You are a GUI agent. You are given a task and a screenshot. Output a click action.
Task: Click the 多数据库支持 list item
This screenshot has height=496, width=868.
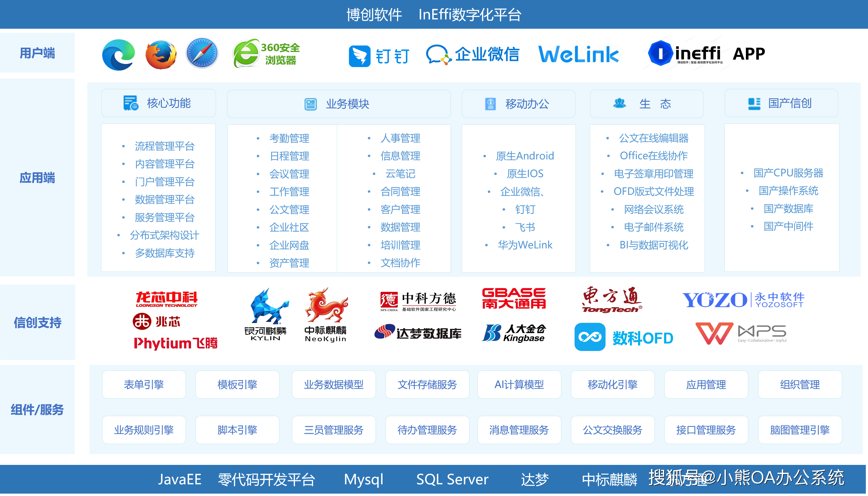click(165, 253)
